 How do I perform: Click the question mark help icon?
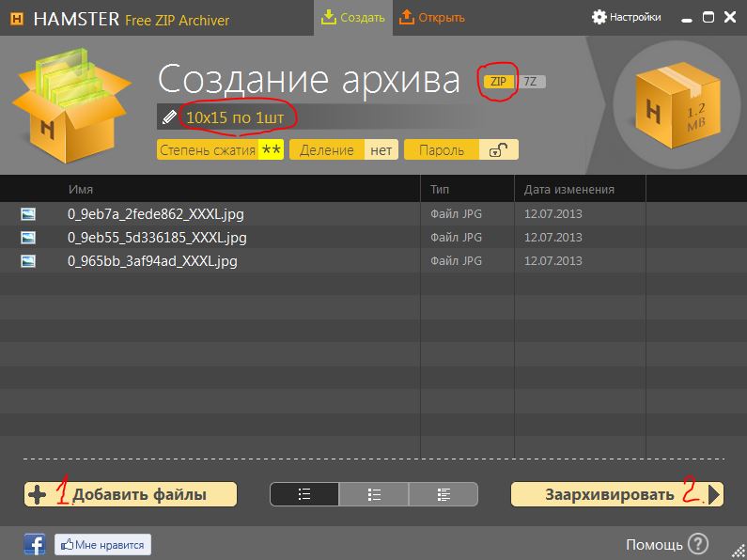[x=698, y=543]
